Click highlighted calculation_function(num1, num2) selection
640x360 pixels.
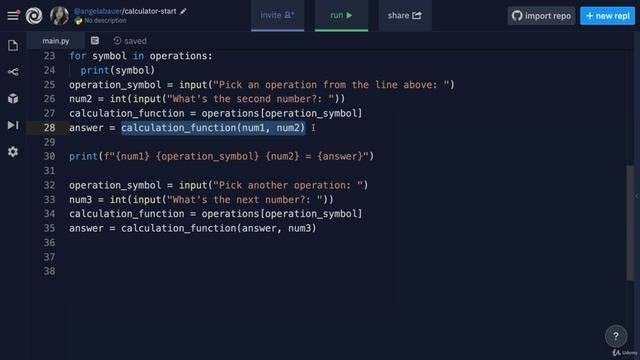pos(213,128)
